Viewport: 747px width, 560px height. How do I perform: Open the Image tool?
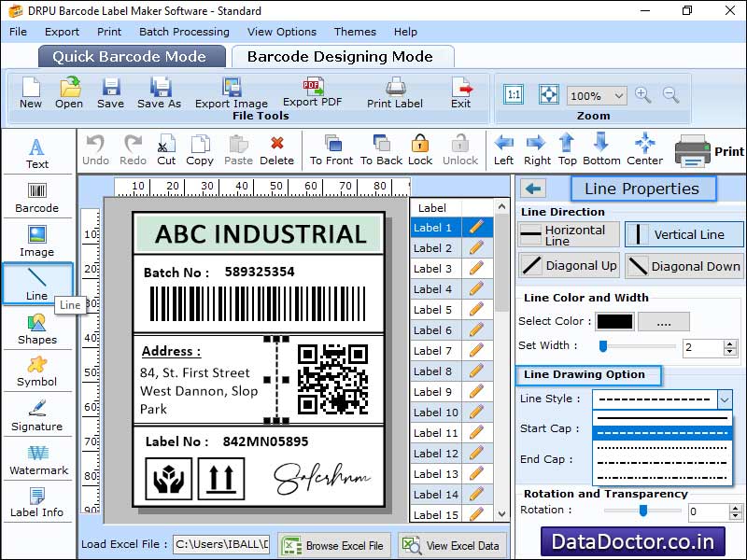pos(37,241)
